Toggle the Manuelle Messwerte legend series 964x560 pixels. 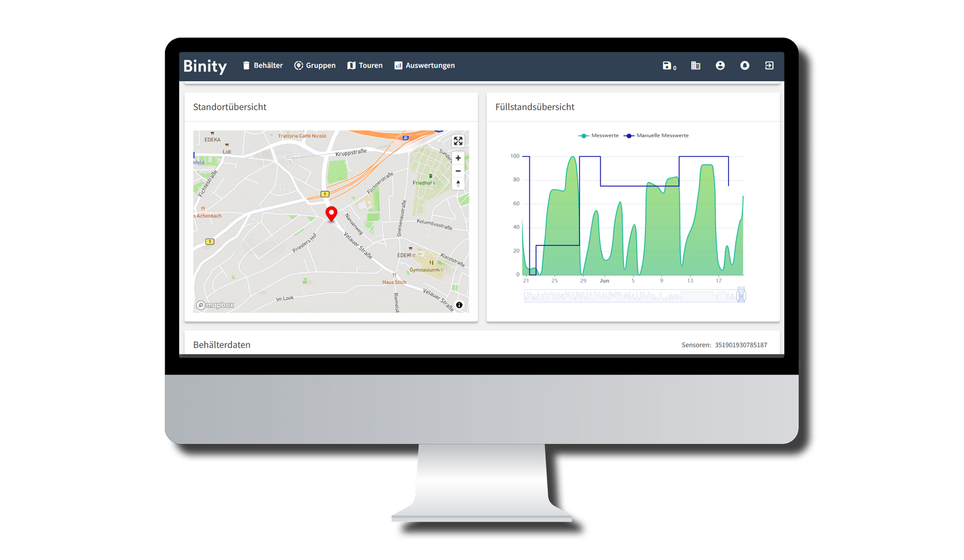[x=656, y=135]
